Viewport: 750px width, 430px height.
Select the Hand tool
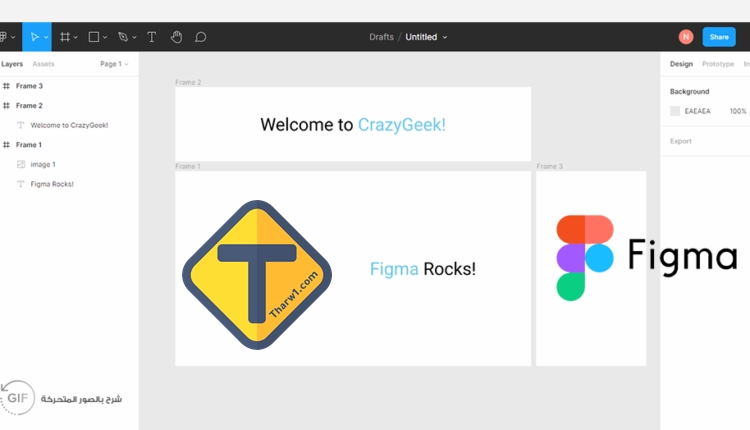coord(176,37)
